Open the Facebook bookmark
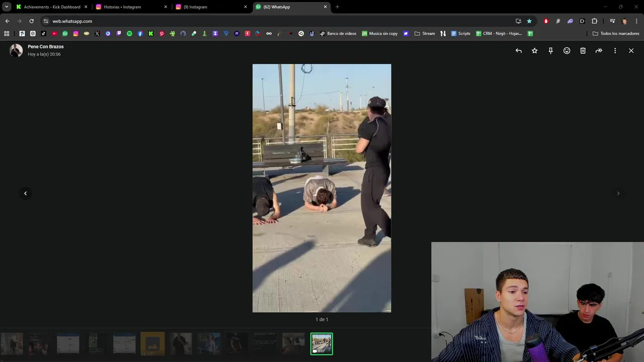 tap(140, 34)
